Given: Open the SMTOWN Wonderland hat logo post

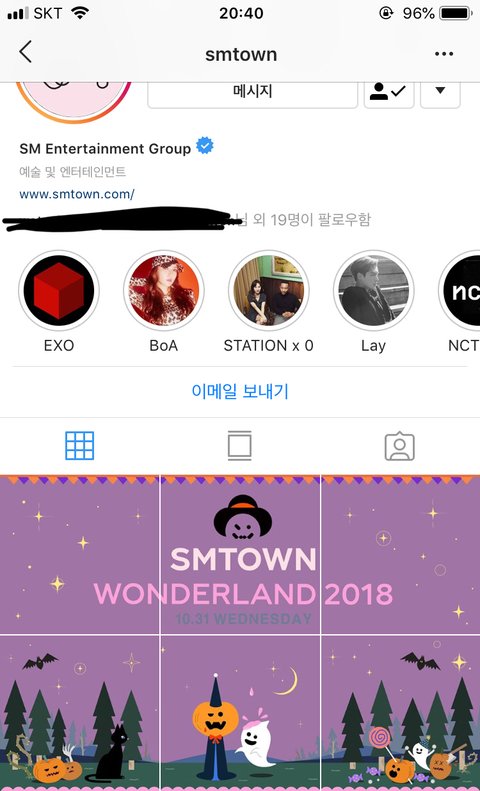Looking at the screenshot, I should point(240,554).
